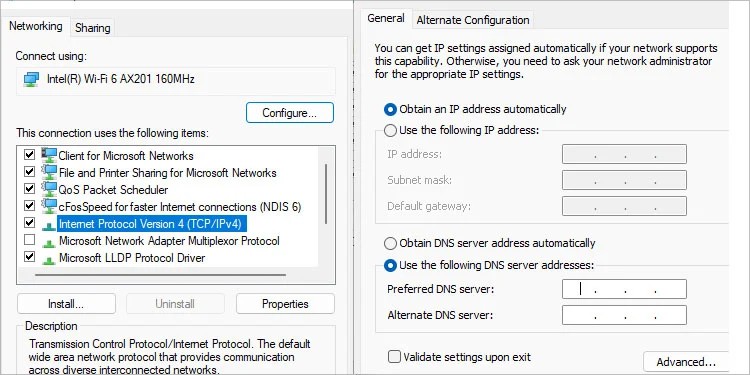Click the cFosSpeed item icon
750x375 pixels.
pyautogui.click(x=49, y=207)
